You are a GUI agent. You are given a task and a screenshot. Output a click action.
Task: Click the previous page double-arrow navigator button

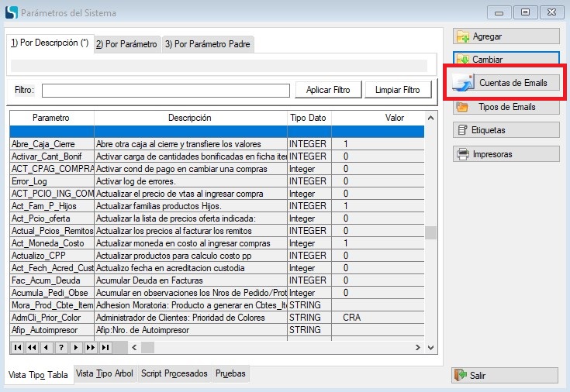click(x=32, y=347)
